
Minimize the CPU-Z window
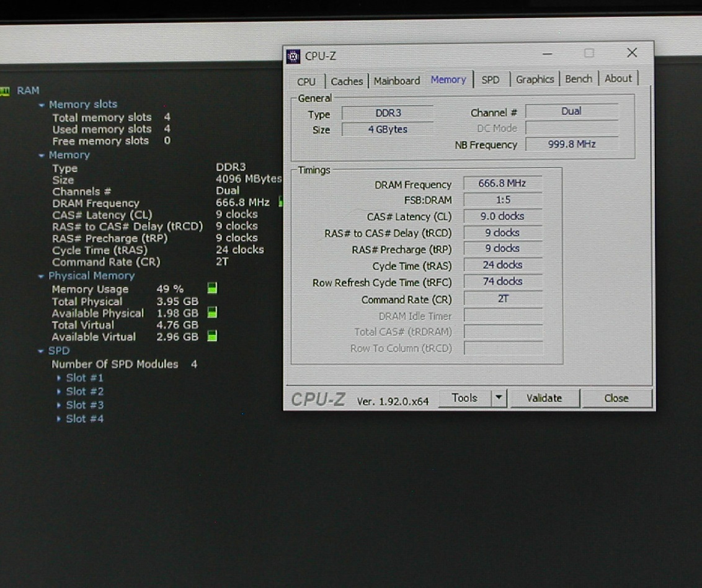coord(547,54)
